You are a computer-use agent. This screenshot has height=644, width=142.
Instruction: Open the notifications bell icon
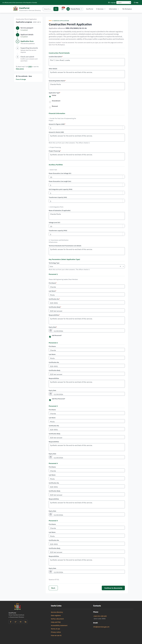tap(62, 9)
